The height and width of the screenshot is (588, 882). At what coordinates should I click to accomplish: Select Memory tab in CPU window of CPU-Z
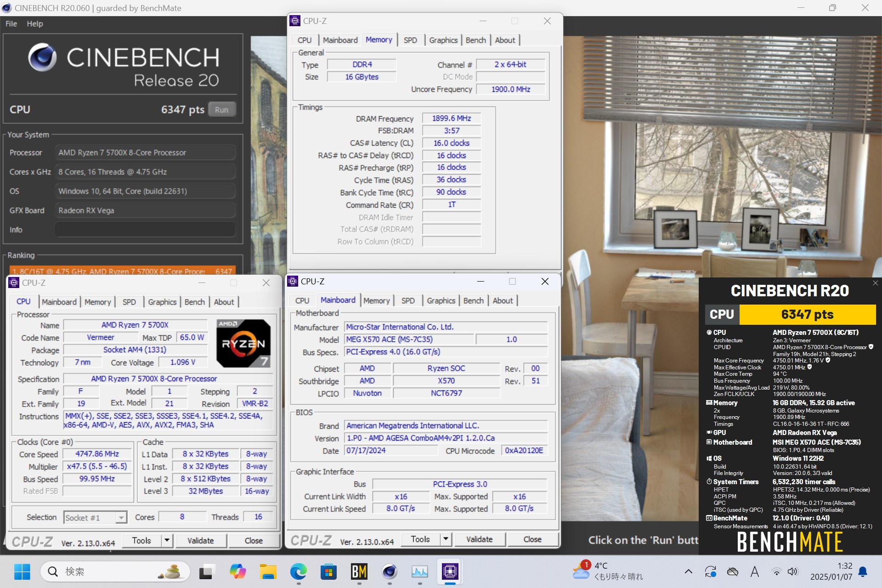[x=97, y=302]
